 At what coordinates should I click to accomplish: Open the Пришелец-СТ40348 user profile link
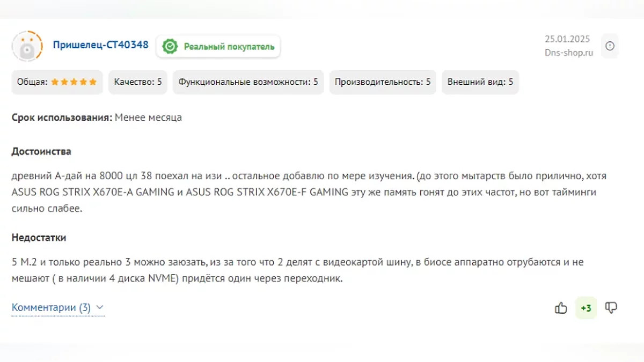pos(100,45)
